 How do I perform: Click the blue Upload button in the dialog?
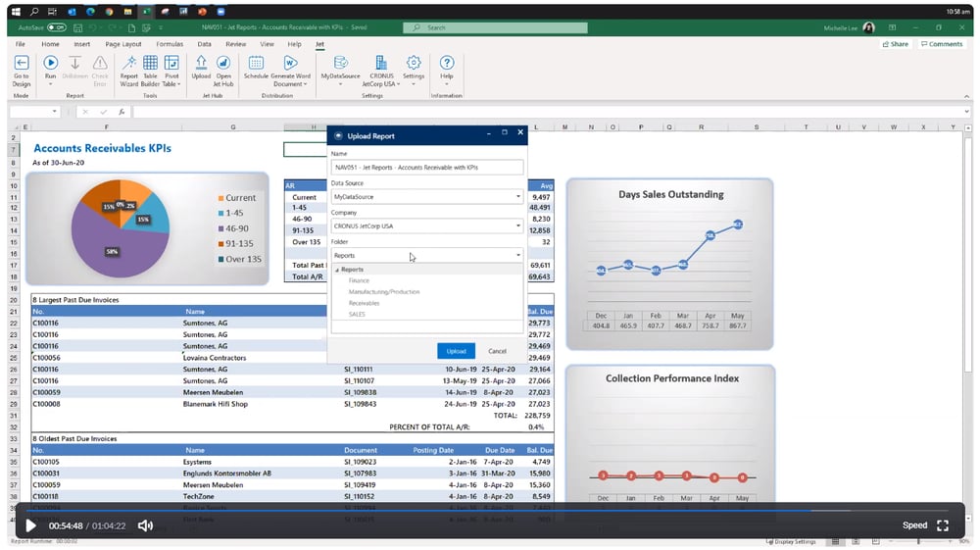point(456,351)
